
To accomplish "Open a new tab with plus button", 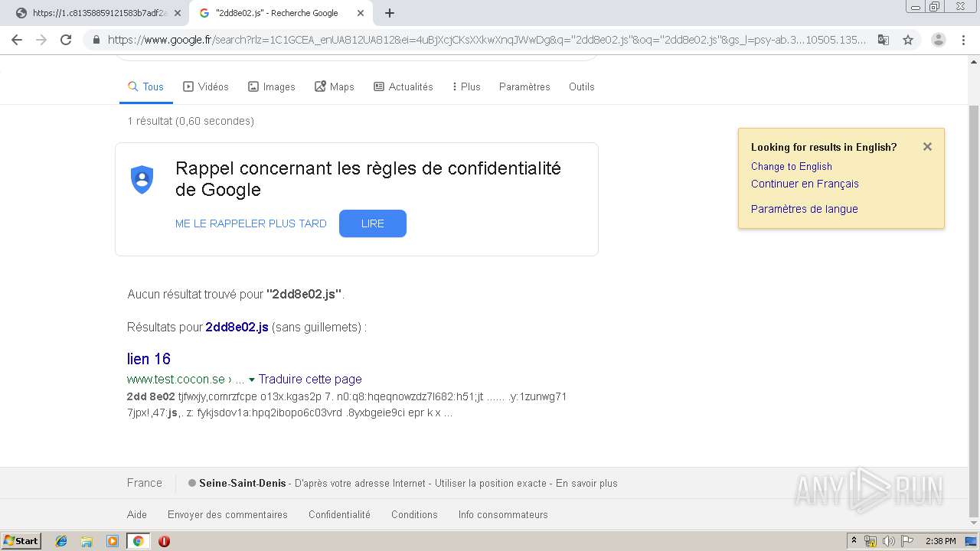I will (x=390, y=13).
